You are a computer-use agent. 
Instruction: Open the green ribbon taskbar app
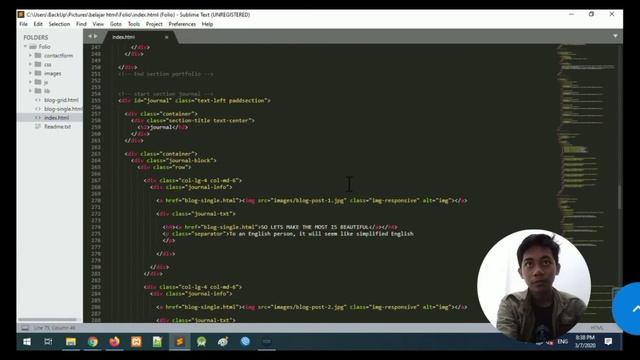click(201, 342)
